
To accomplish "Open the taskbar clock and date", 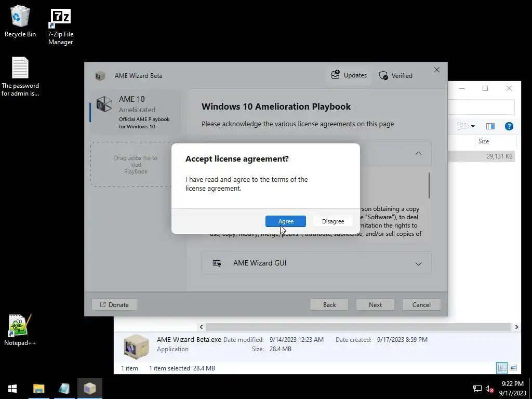I will tap(512, 389).
